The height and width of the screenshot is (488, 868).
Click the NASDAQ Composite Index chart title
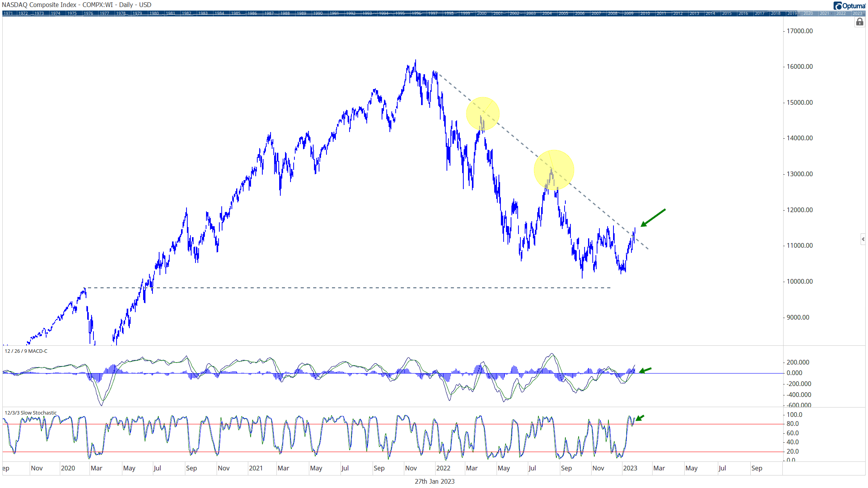(77, 5)
